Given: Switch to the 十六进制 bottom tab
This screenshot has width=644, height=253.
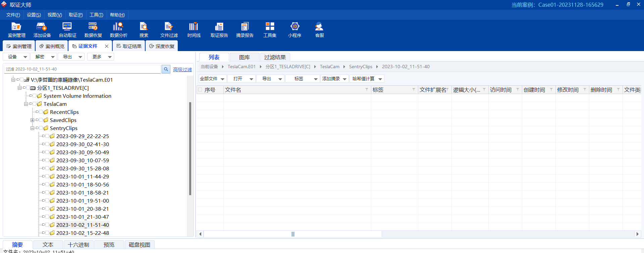Looking at the screenshot, I should pos(78,245).
